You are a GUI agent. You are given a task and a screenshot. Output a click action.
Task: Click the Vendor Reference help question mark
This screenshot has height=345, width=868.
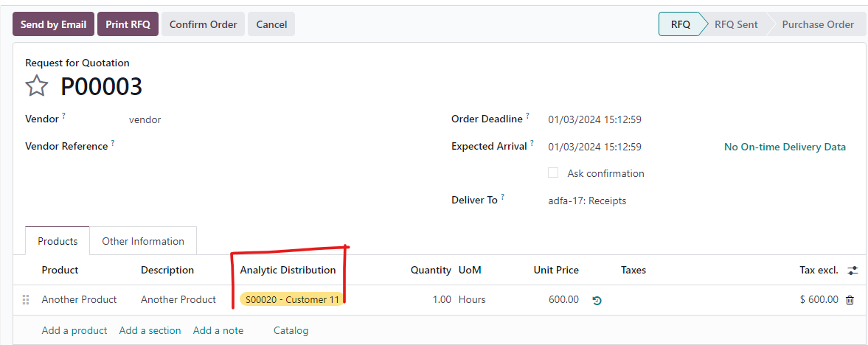113,144
